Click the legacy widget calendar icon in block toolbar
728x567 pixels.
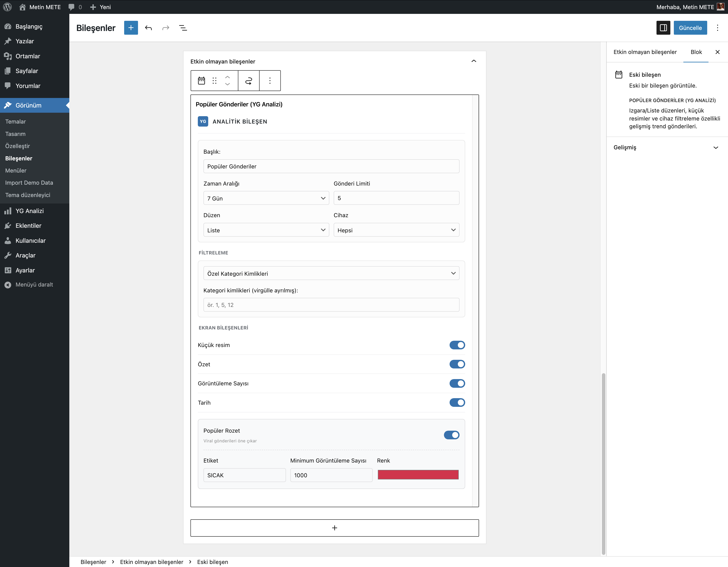201,81
